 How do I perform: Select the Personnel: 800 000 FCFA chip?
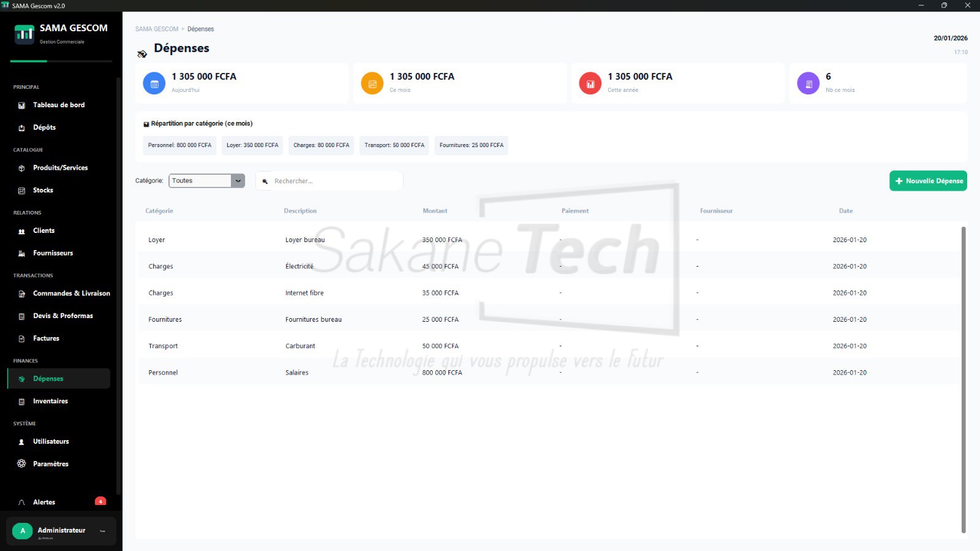(179, 145)
